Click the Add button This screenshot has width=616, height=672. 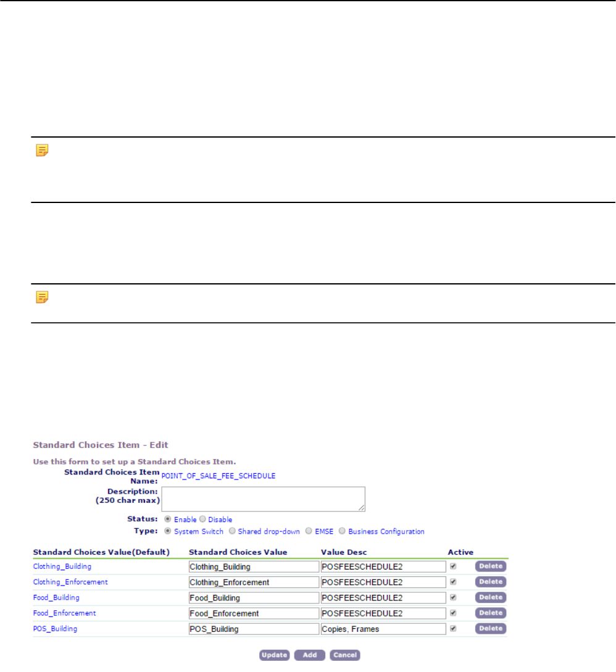click(x=309, y=655)
